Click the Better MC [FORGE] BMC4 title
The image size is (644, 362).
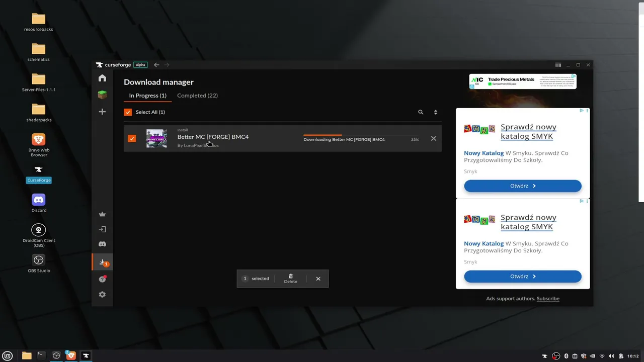point(213,137)
